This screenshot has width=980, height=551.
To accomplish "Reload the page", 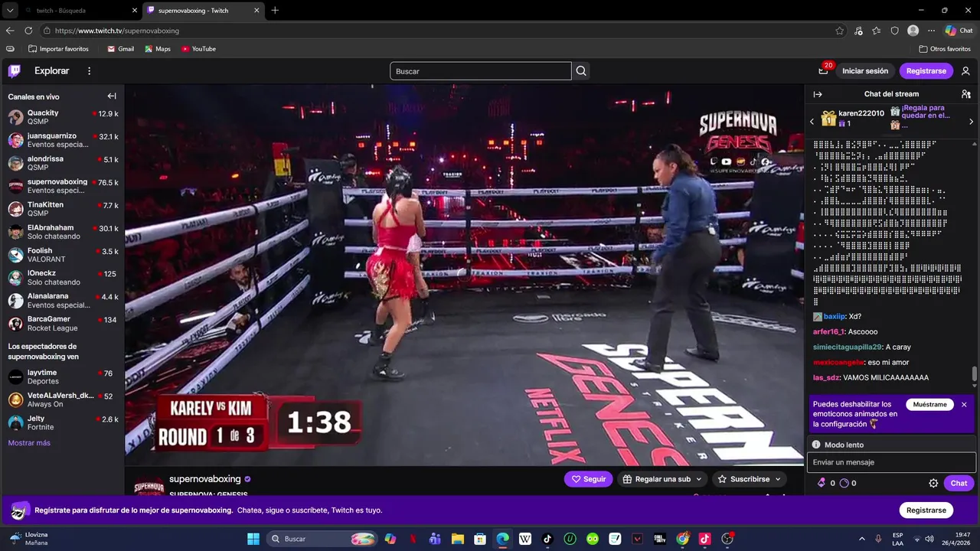I will tap(28, 31).
